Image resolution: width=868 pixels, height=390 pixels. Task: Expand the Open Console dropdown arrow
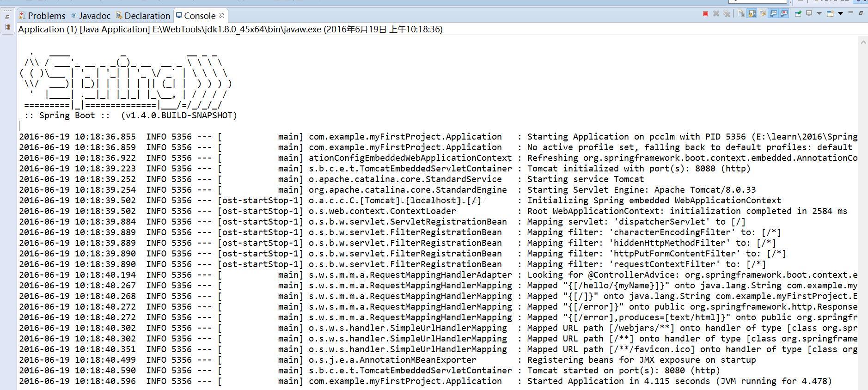pyautogui.click(x=840, y=13)
